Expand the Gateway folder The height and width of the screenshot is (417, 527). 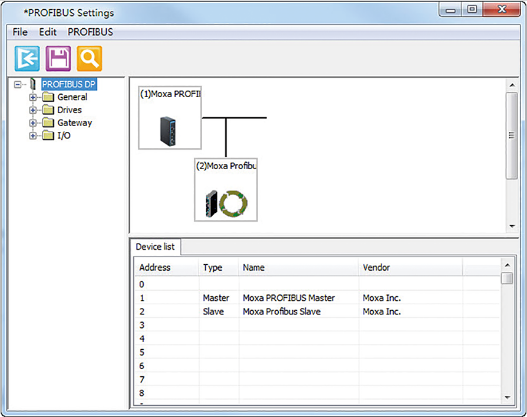click(x=33, y=123)
